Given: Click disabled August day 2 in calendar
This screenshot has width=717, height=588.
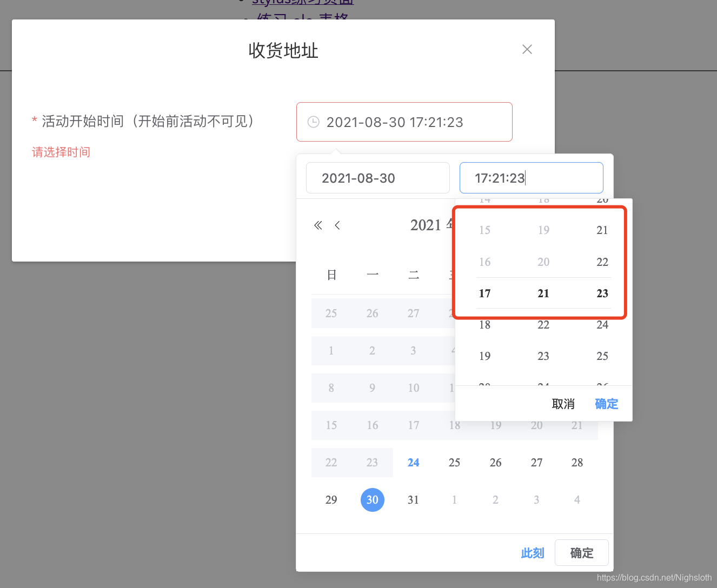Looking at the screenshot, I should pos(373,351).
